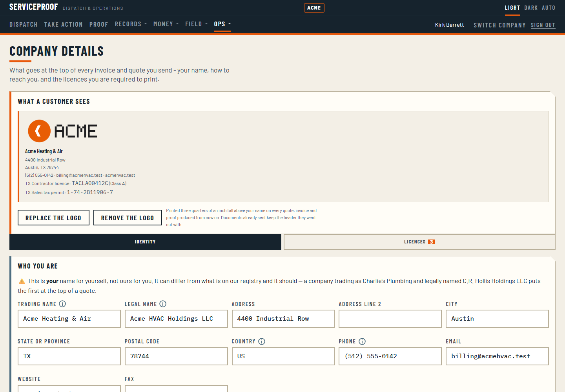Click the ACME company badge in header

tap(314, 8)
